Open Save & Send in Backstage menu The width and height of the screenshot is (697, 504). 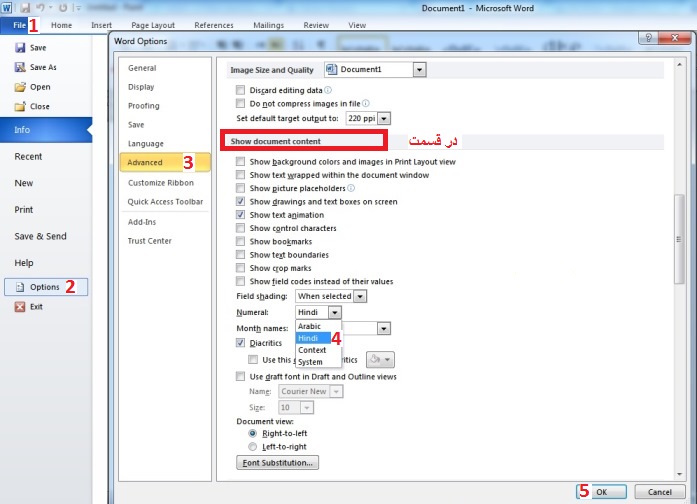point(40,236)
